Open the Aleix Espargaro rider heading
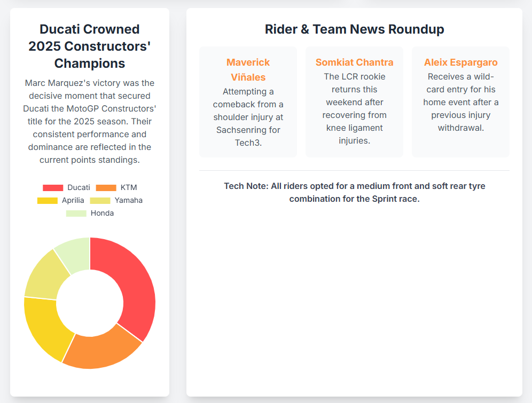 coord(460,62)
